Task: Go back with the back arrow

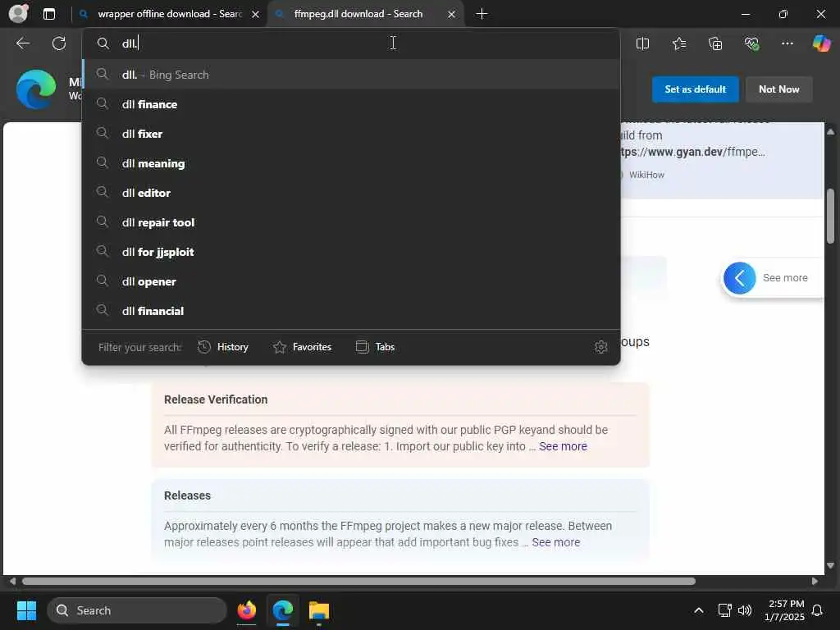Action: (x=22, y=43)
